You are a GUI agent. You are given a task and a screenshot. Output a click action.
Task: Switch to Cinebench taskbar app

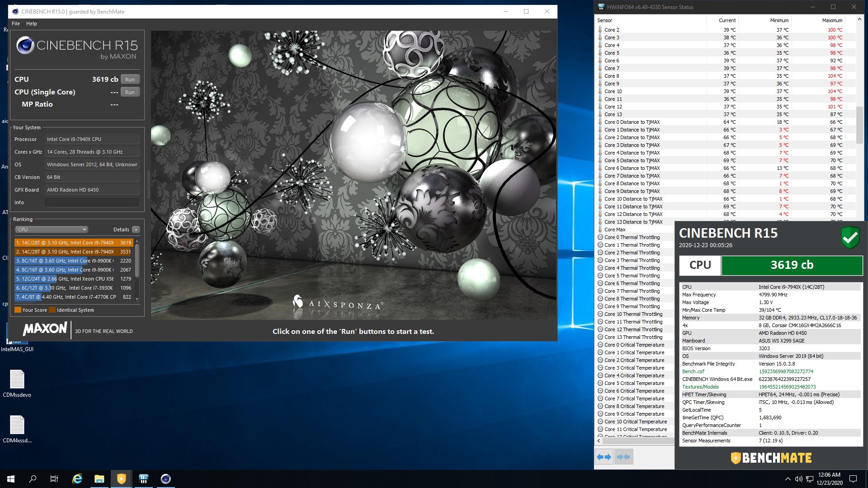click(166, 479)
